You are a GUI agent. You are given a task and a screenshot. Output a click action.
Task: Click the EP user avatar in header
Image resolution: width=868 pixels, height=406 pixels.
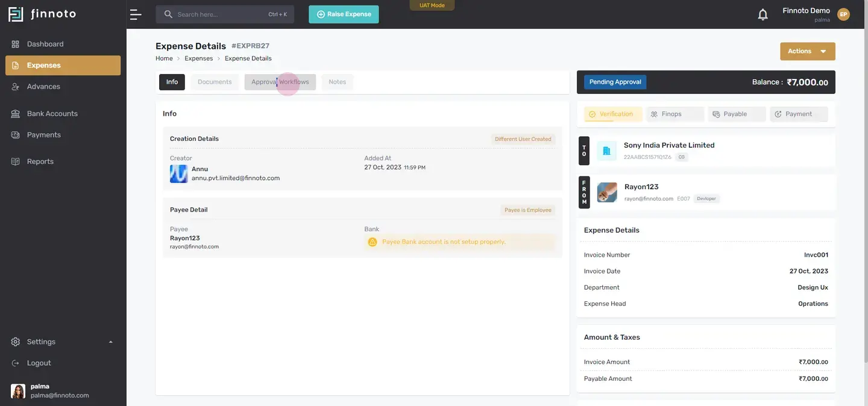(x=843, y=14)
